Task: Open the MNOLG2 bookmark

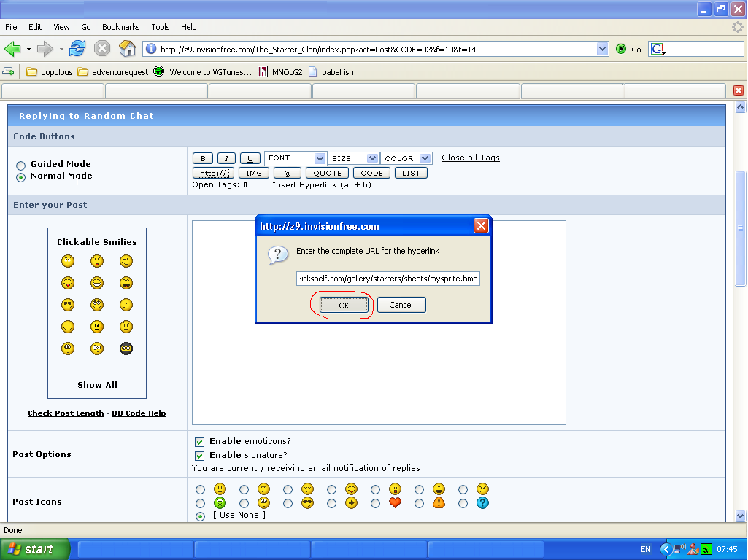Action: (x=280, y=72)
